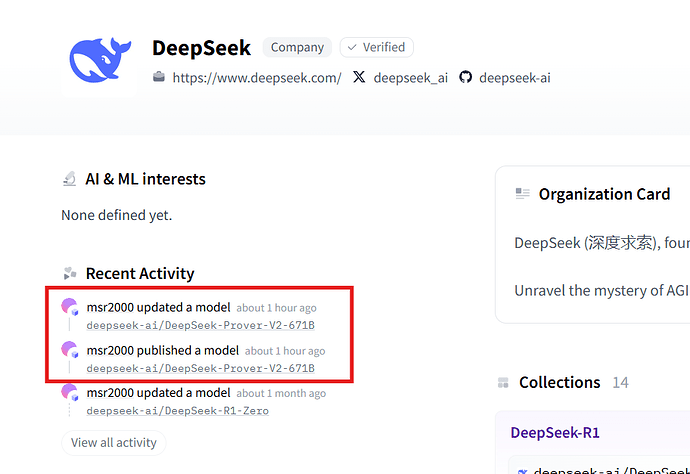Click 'None defined yet.' text
The height and width of the screenshot is (474, 690).
[x=117, y=215]
